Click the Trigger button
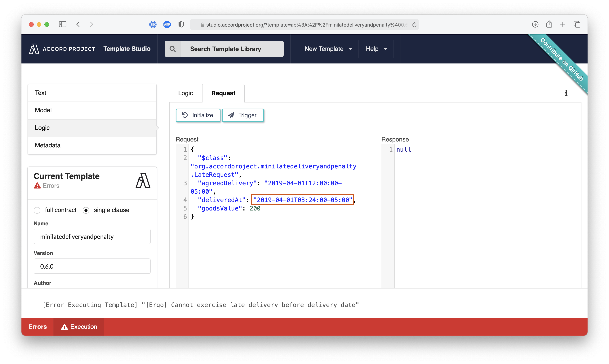Viewport: 609px width, 364px height. [x=242, y=115]
